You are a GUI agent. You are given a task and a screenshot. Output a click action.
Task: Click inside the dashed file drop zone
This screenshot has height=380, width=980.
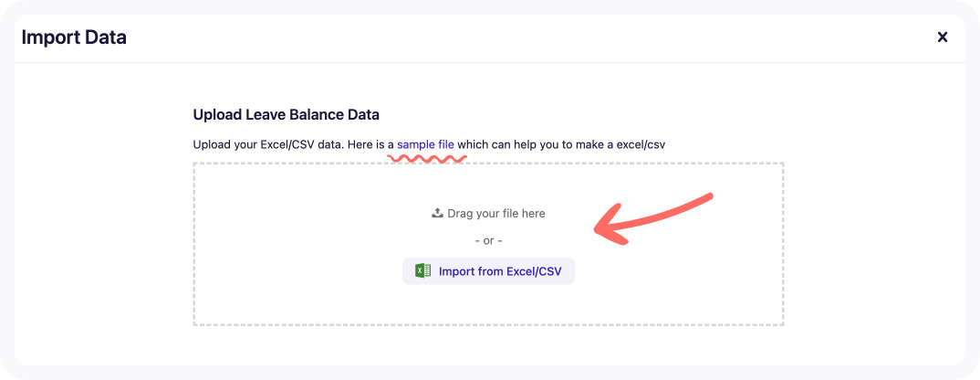pyautogui.click(x=488, y=244)
